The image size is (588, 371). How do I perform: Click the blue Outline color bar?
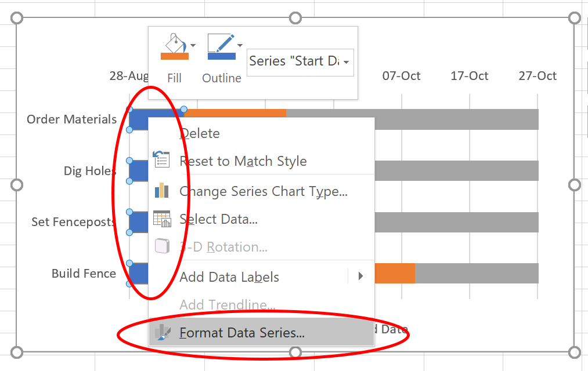(x=222, y=57)
